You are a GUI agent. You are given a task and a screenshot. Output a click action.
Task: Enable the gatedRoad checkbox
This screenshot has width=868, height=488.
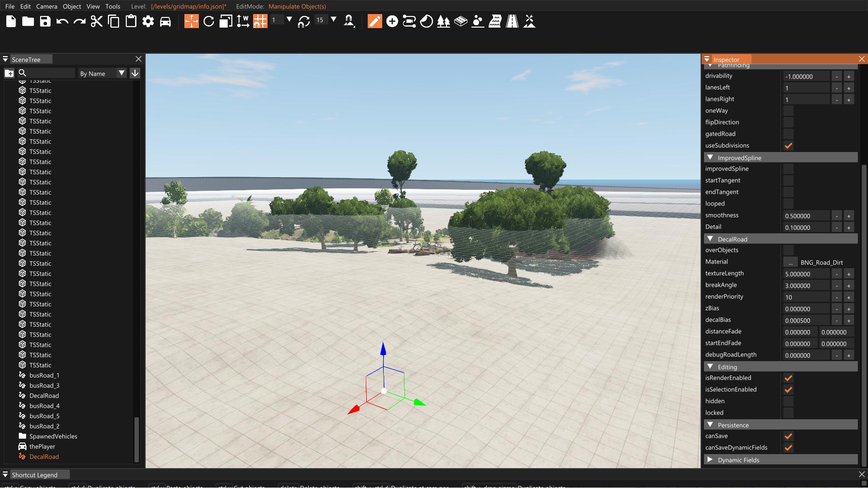click(x=789, y=134)
